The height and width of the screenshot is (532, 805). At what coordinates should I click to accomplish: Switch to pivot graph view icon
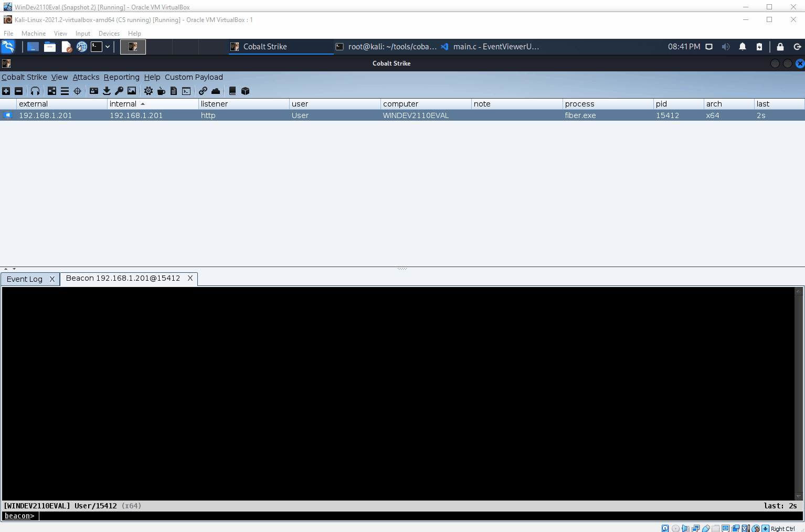(52, 91)
